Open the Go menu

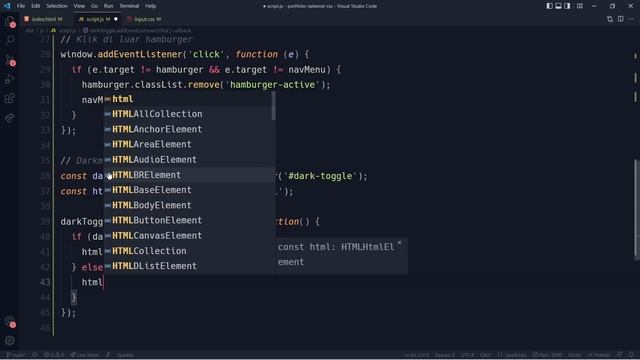click(94, 6)
